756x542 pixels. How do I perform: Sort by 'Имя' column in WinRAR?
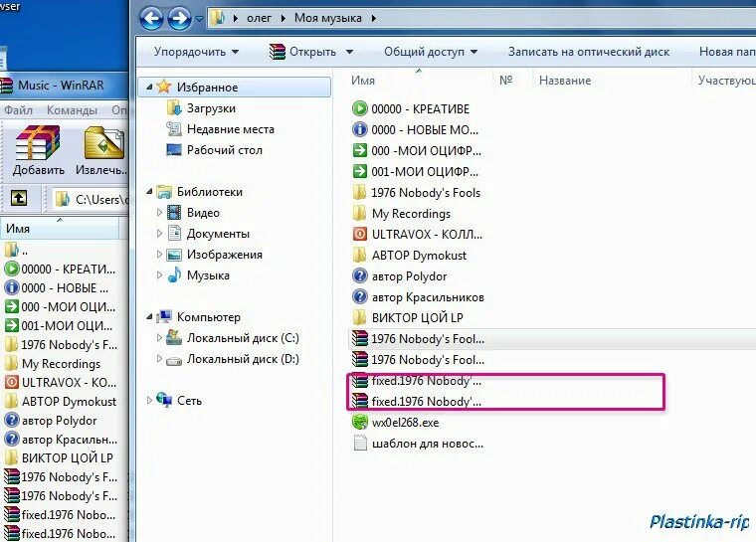click(x=60, y=229)
